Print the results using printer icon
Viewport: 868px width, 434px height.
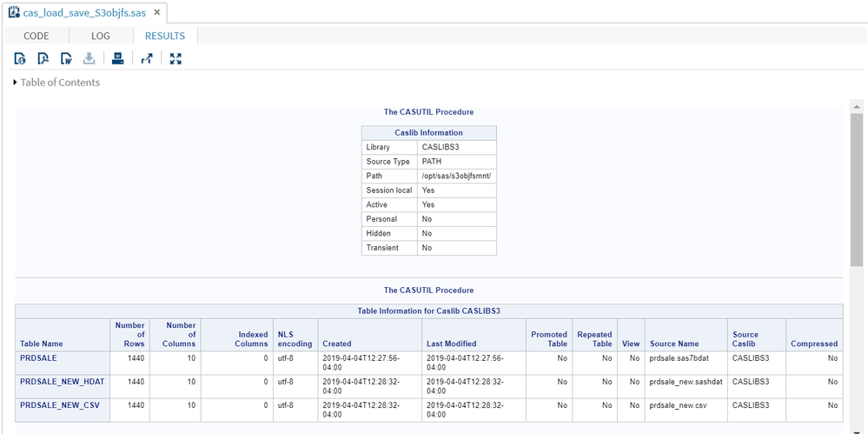click(117, 59)
